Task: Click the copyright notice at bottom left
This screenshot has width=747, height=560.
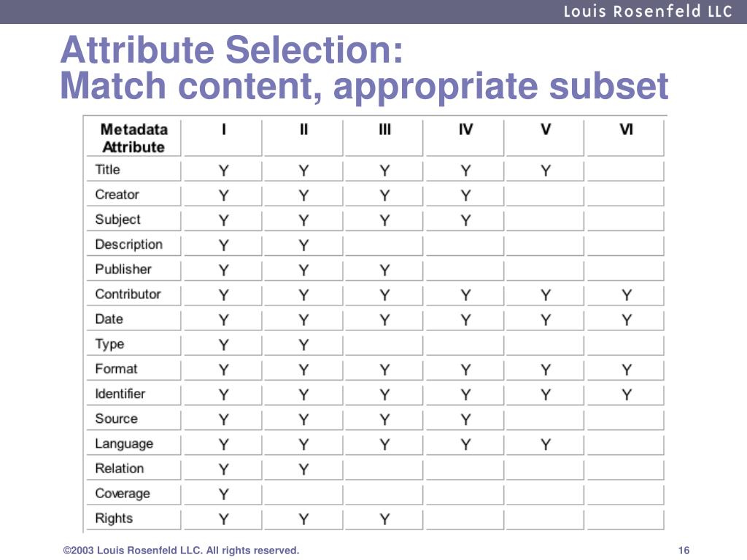Action: (x=181, y=551)
